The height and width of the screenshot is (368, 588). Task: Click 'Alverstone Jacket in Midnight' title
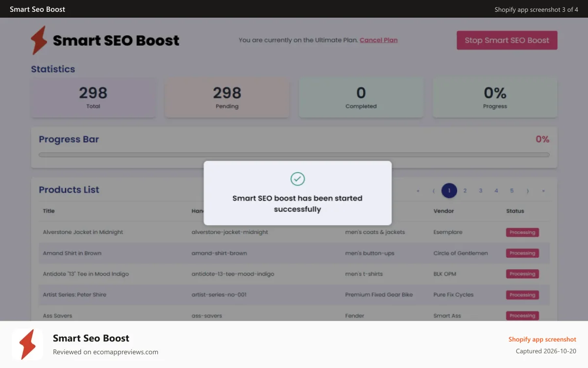tap(83, 232)
